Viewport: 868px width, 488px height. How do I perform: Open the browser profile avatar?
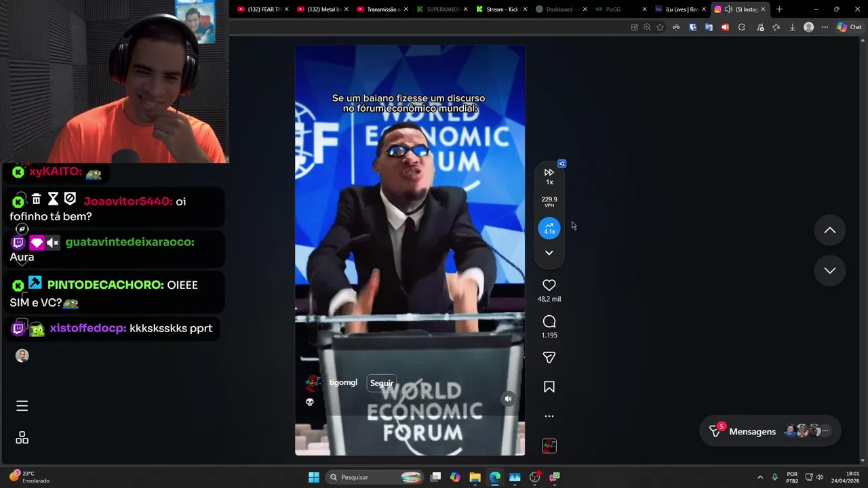coord(808,27)
